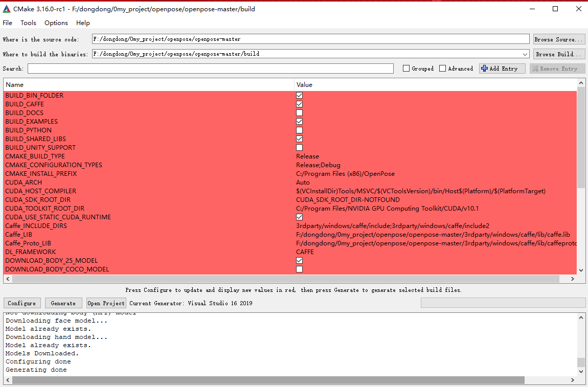The image size is (588, 387).
Task: Check the Grouped checkbox
Action: (x=406, y=69)
